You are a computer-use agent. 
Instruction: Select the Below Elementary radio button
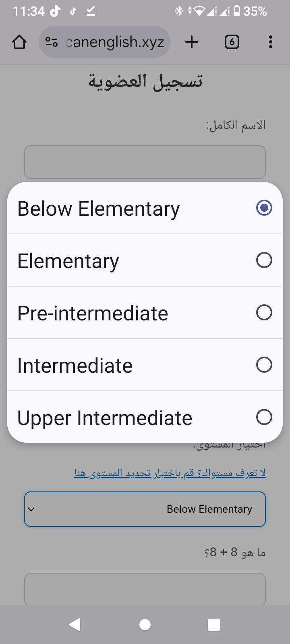[x=264, y=208]
